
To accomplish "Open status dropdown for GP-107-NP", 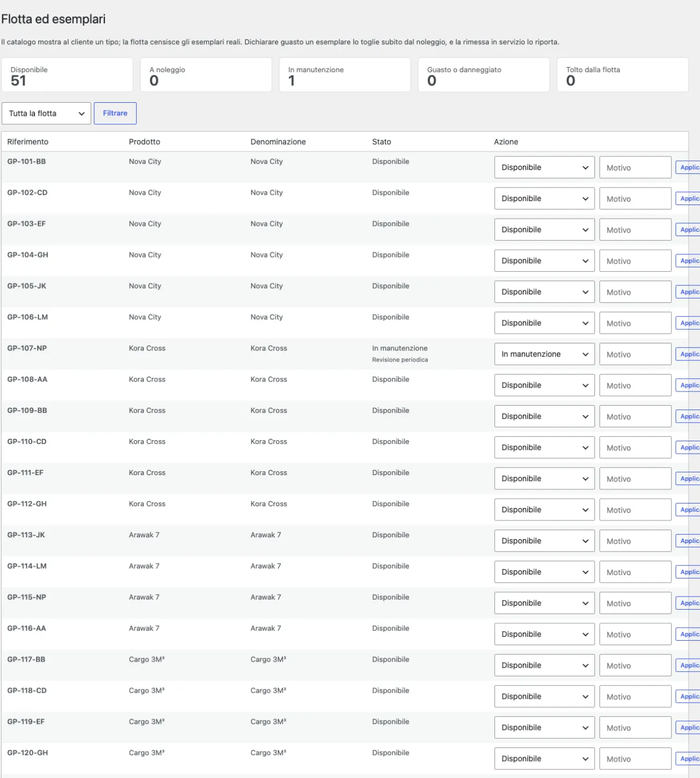I will (544, 354).
